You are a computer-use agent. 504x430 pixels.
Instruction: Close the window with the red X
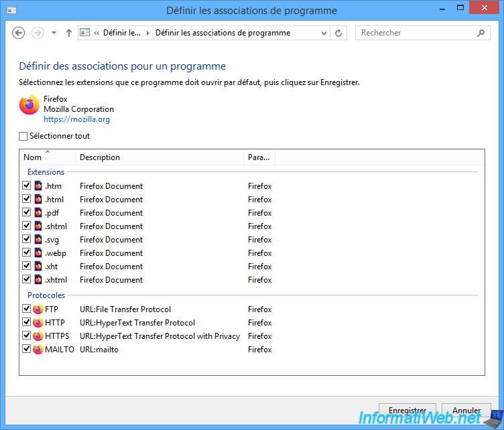485,8
